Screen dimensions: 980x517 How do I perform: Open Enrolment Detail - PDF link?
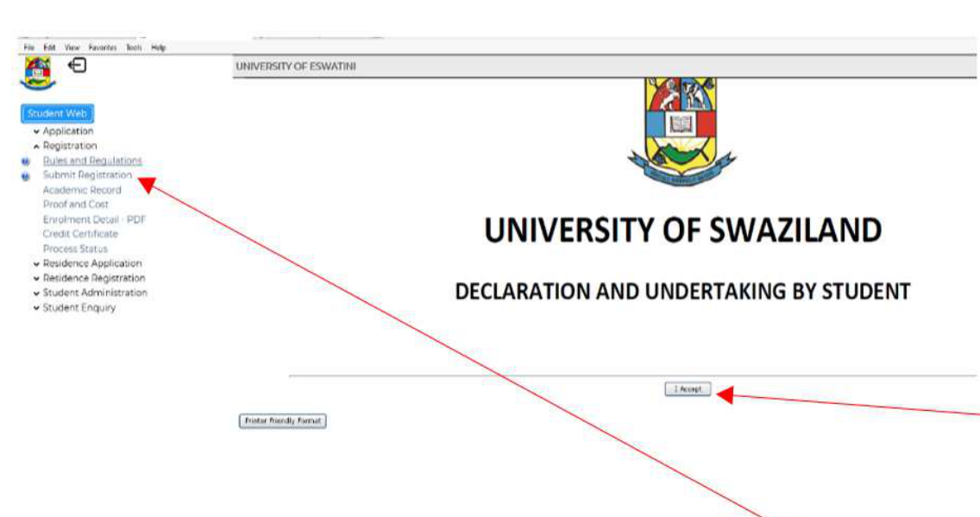[x=94, y=219]
